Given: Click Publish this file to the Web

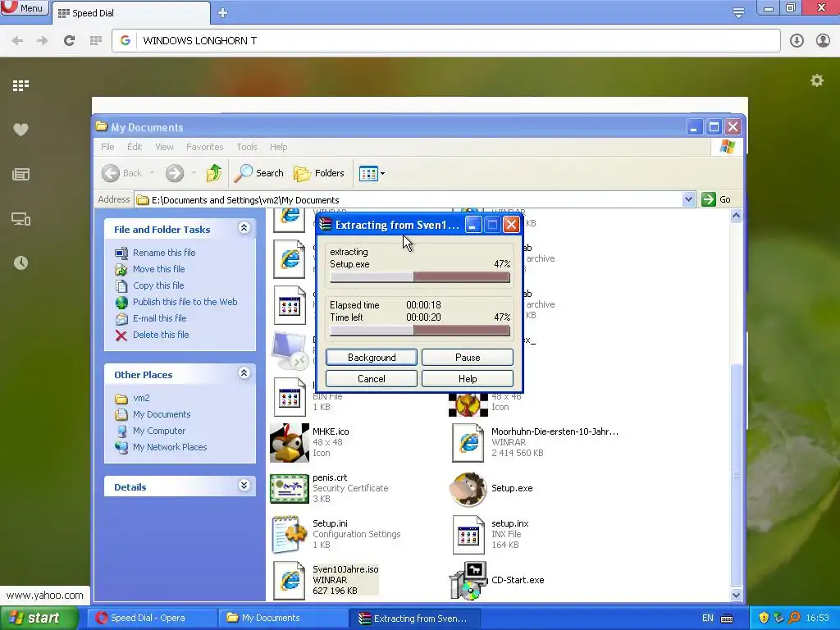Looking at the screenshot, I should pos(185,302).
